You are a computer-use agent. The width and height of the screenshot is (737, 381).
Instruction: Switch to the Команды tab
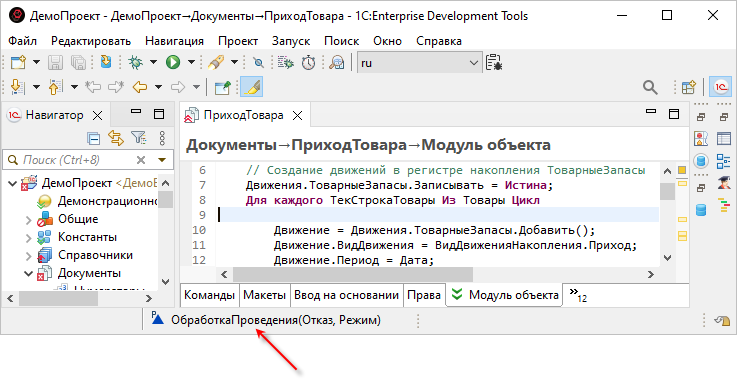tap(209, 295)
